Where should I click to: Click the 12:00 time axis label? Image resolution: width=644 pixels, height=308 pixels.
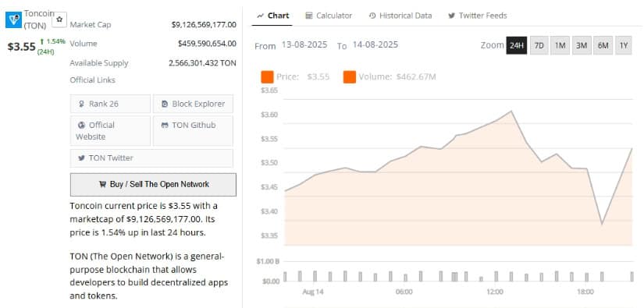tap(494, 292)
